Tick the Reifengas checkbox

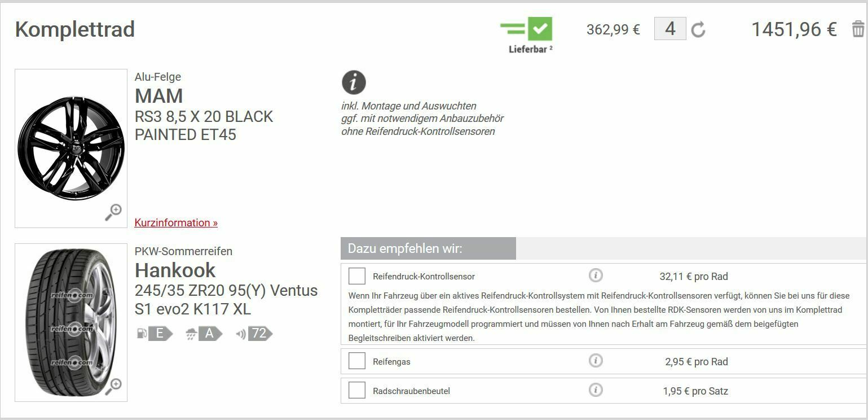357,361
